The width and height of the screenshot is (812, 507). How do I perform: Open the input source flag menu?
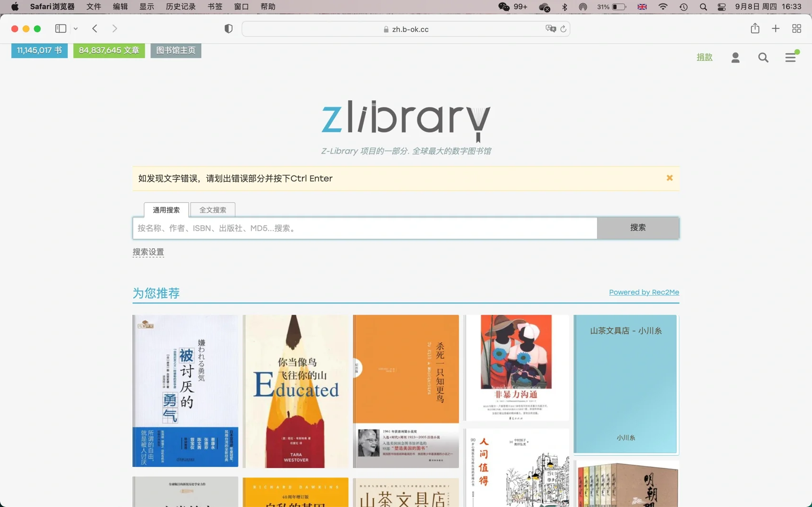pyautogui.click(x=642, y=7)
